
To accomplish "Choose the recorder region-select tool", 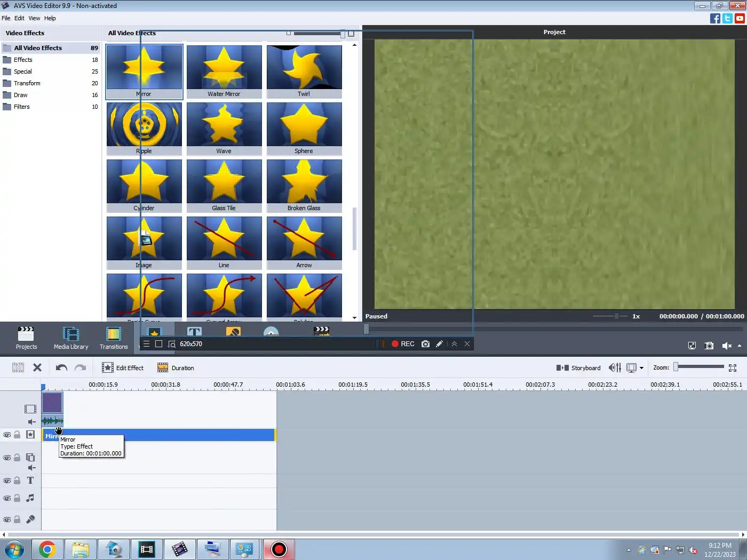I will point(171,344).
